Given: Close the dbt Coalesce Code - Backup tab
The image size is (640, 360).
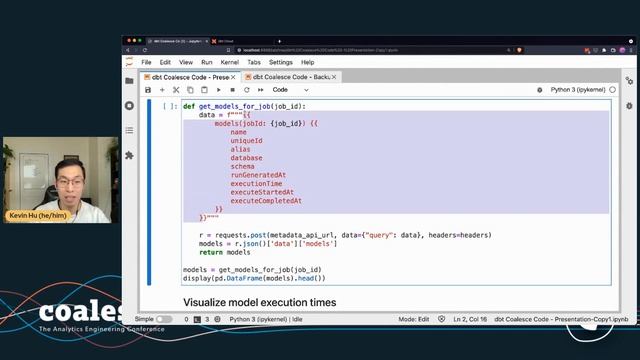Looking at the screenshot, I should point(334,77).
